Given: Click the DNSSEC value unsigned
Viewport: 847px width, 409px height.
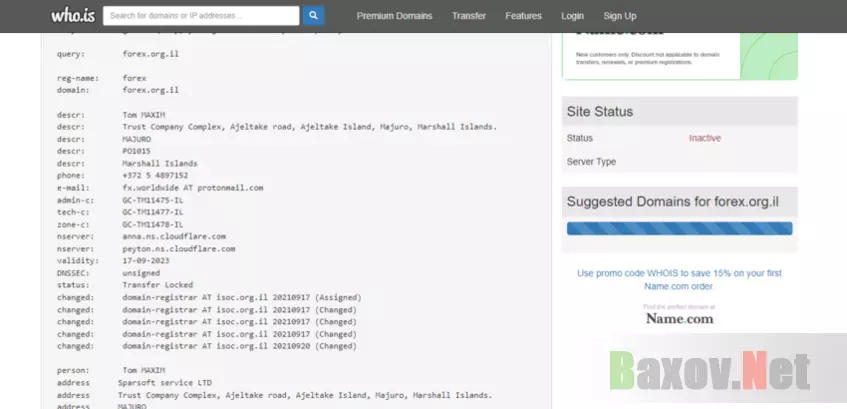Looking at the screenshot, I should point(141,273).
